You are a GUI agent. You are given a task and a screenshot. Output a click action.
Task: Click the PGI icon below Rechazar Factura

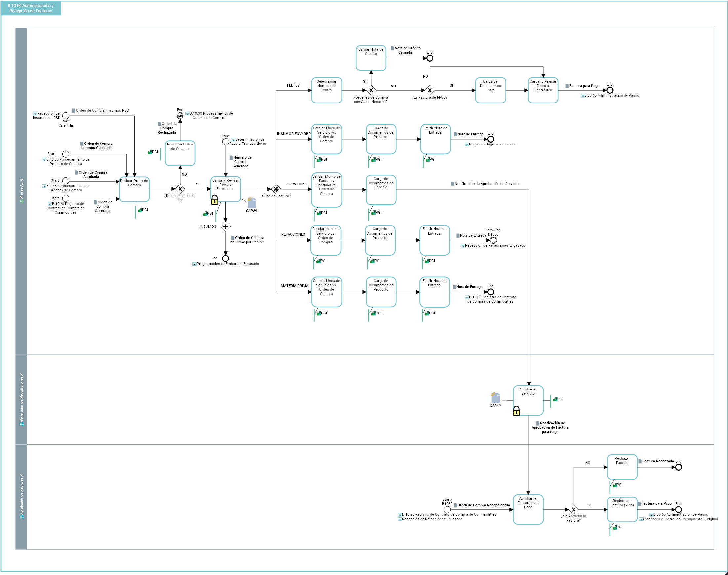615,485
